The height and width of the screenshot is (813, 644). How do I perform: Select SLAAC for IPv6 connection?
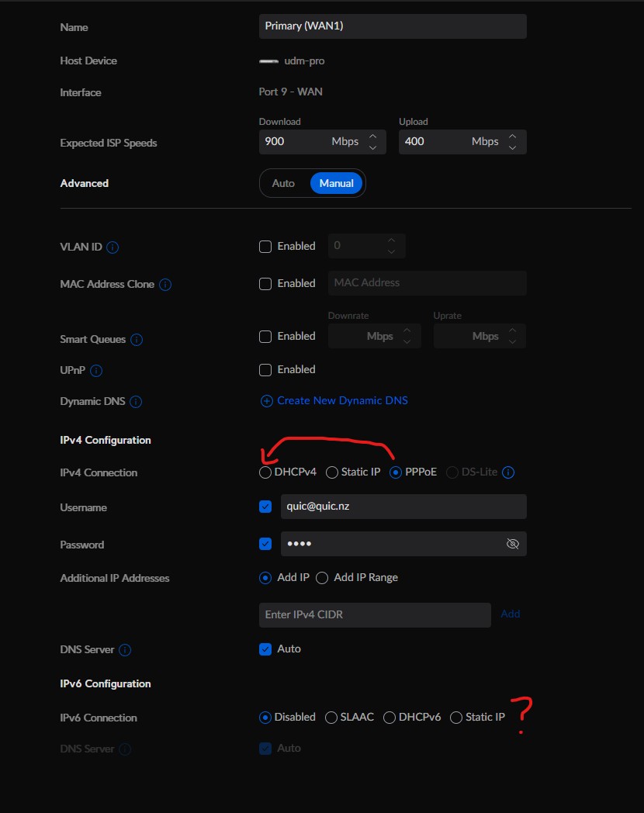click(x=331, y=718)
